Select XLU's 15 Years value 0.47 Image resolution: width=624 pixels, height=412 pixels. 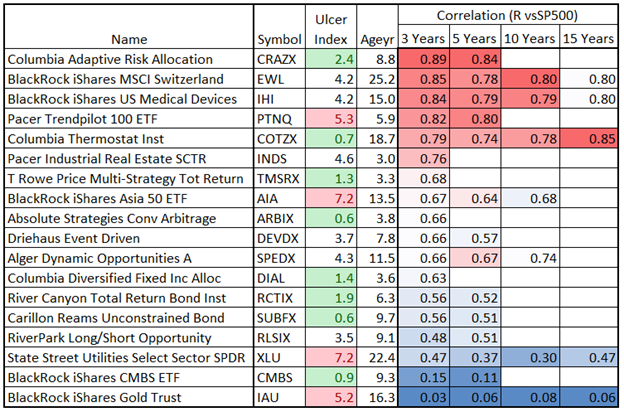(586, 359)
